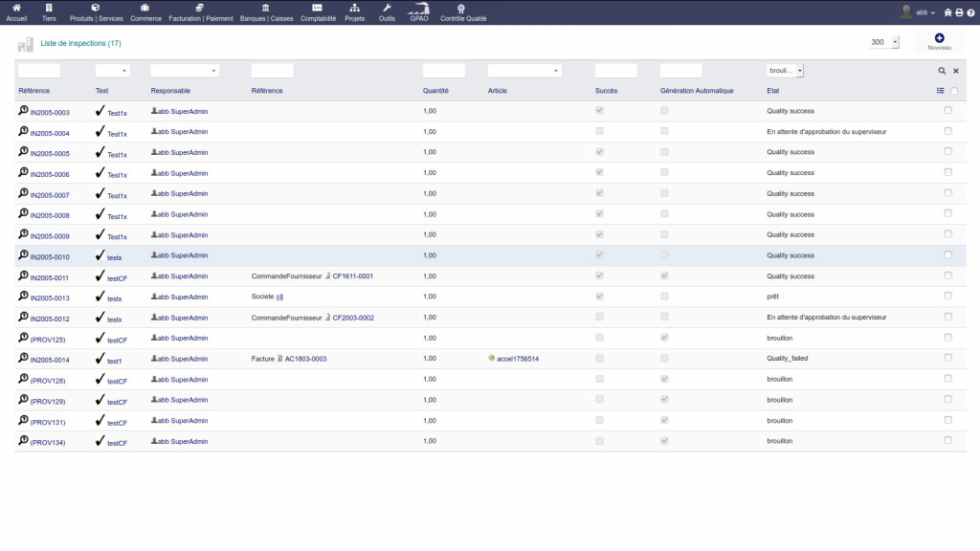980x551 pixels.
Task: Open supplier order CF1611-0001 link
Action: click(x=352, y=276)
